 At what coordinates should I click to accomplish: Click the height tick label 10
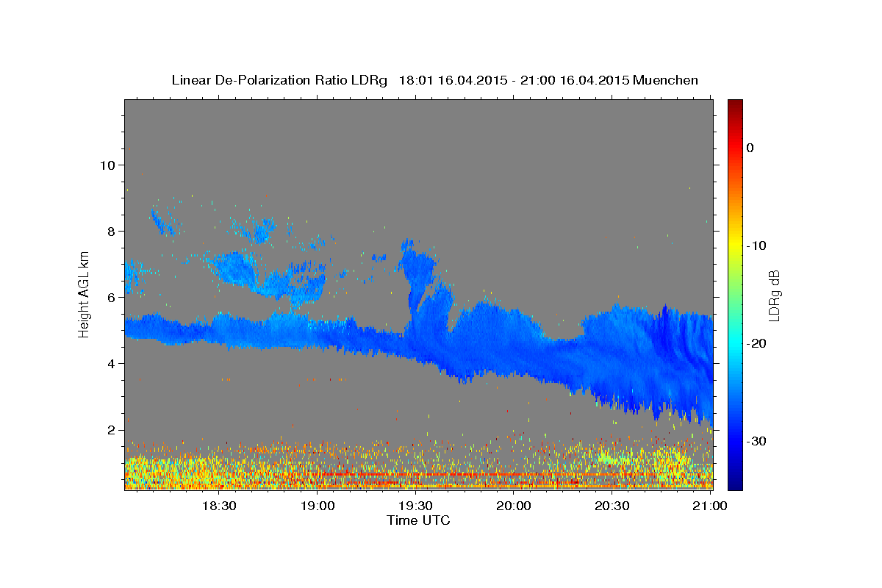[107, 165]
